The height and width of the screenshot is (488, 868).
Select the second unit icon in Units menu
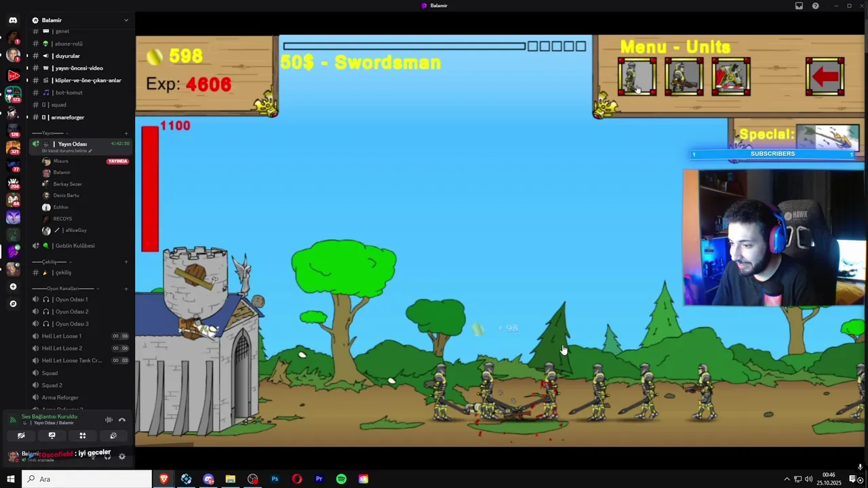684,77
